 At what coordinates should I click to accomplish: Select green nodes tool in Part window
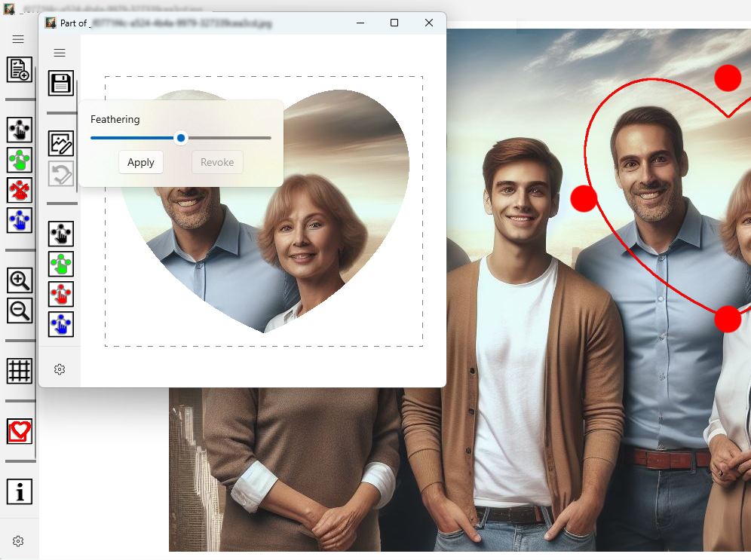click(x=61, y=264)
